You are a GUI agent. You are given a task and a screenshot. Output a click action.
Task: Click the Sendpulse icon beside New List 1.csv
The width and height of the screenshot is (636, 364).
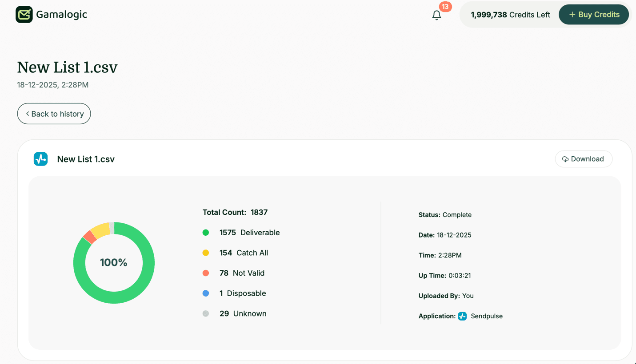click(40, 158)
